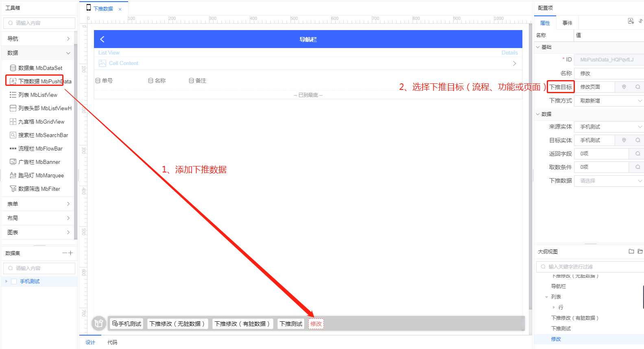Click the search icon for 下推目标
This screenshot has height=349, width=644.
tap(637, 87)
